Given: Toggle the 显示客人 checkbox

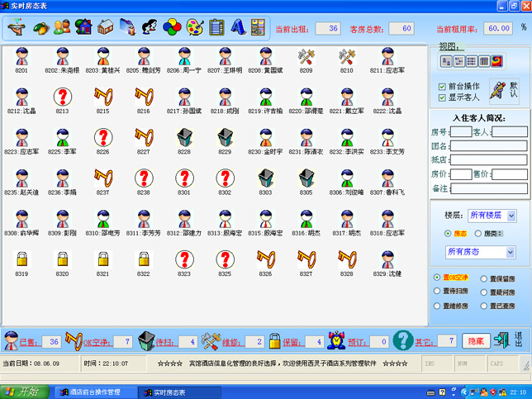Looking at the screenshot, I should 443,97.
